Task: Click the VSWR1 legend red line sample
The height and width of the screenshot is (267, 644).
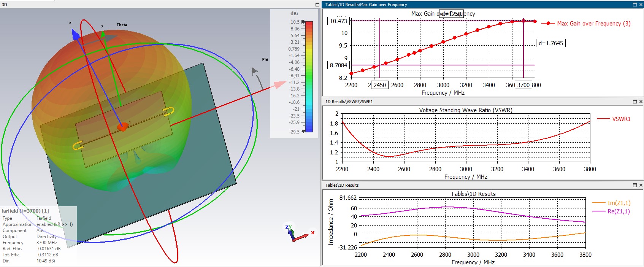Action: tap(603, 119)
